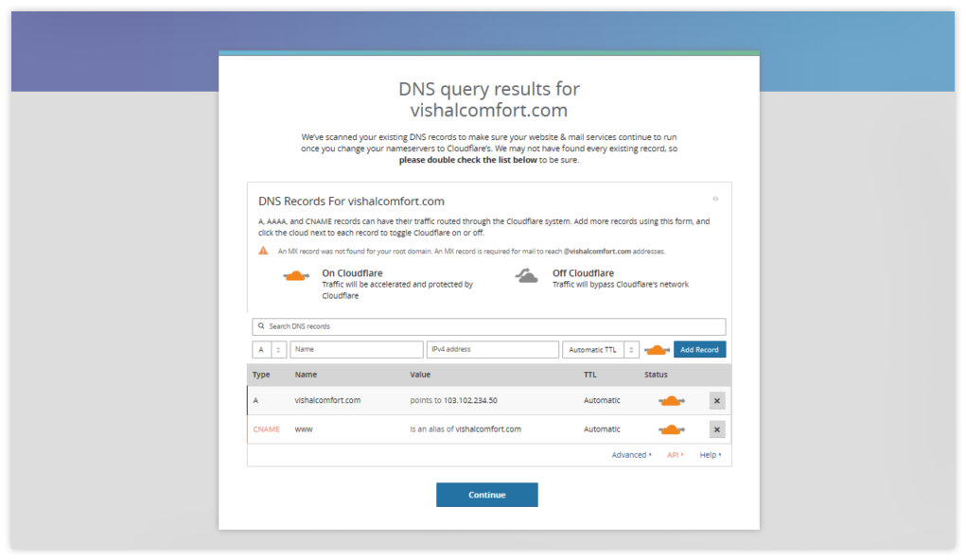Click the vishalcomfort.com name cell

[327, 400]
